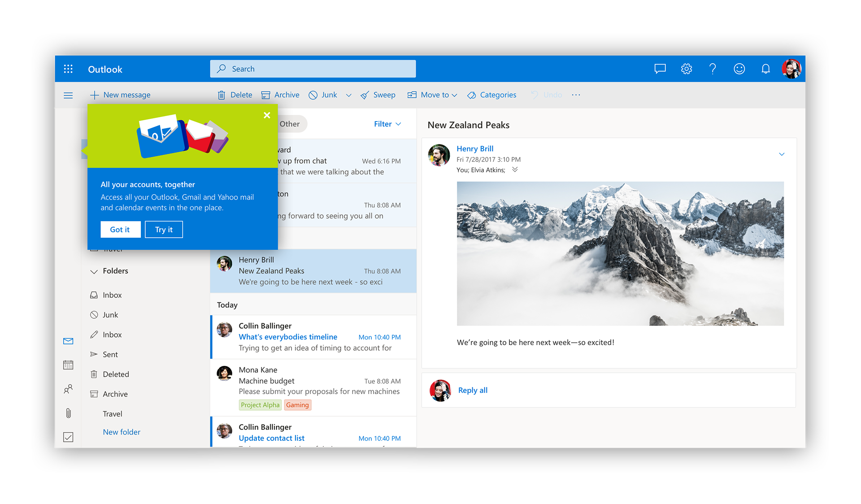Click the Gaming category tag

[297, 405]
